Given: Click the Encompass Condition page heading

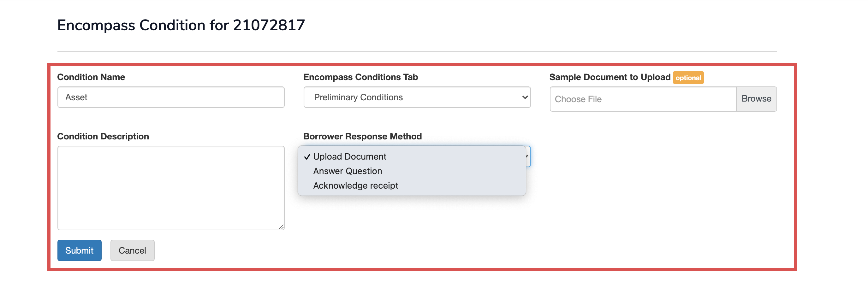Looking at the screenshot, I should tap(181, 25).
